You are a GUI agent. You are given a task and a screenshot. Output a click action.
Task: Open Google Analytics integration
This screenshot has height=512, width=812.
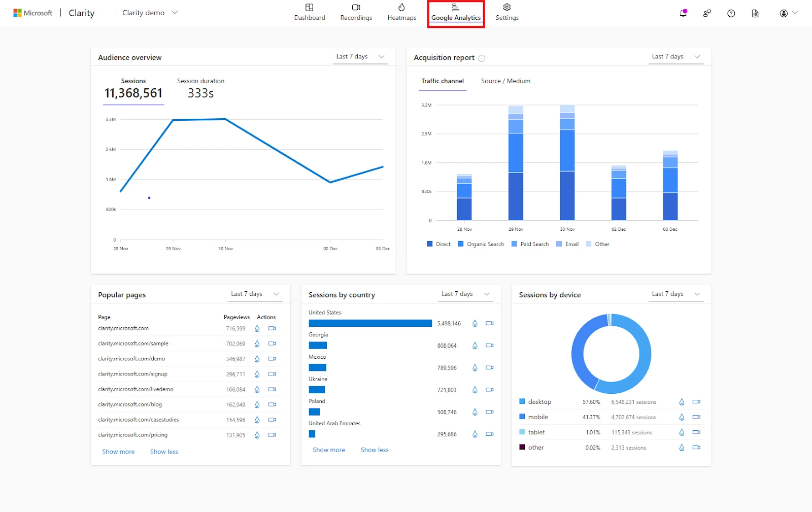pyautogui.click(x=455, y=13)
